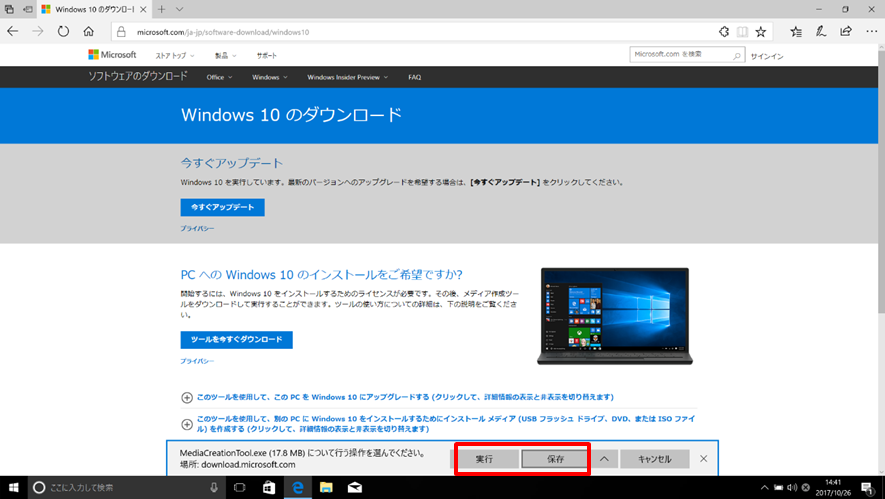Open the Web Notes pen icon
This screenshot has width=885, height=499.
(x=821, y=32)
